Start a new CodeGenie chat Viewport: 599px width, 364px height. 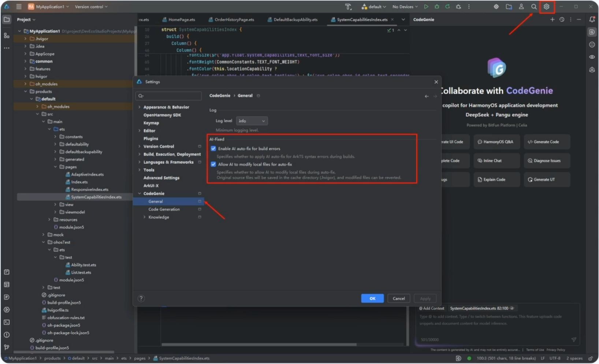point(552,19)
